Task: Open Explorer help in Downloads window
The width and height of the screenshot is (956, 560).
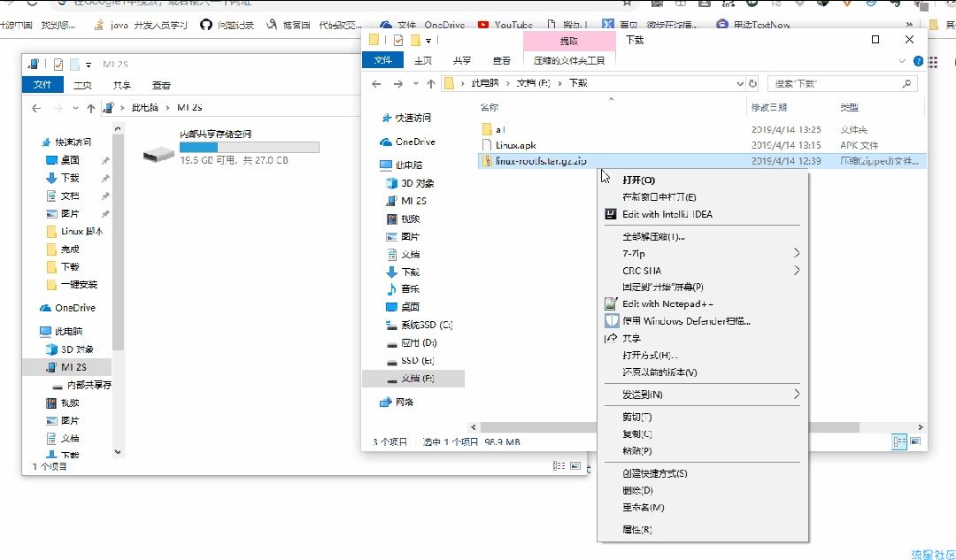Action: [x=918, y=61]
